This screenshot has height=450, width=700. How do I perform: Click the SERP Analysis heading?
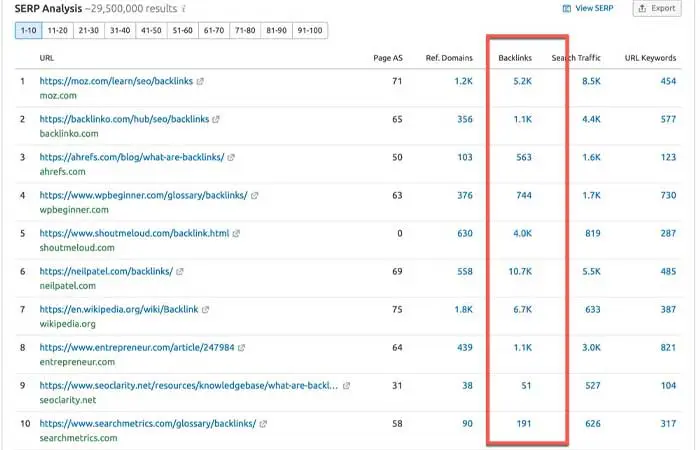[48, 8]
